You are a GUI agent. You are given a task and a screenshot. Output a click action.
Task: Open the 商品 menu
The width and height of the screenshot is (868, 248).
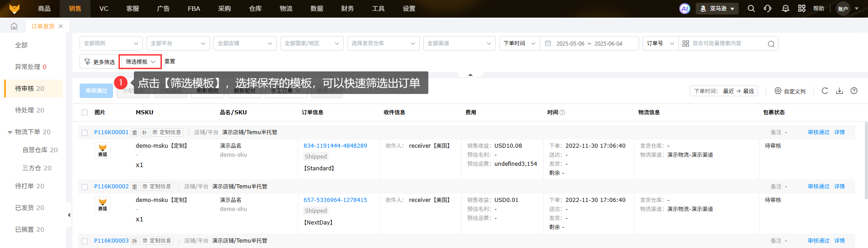point(44,9)
